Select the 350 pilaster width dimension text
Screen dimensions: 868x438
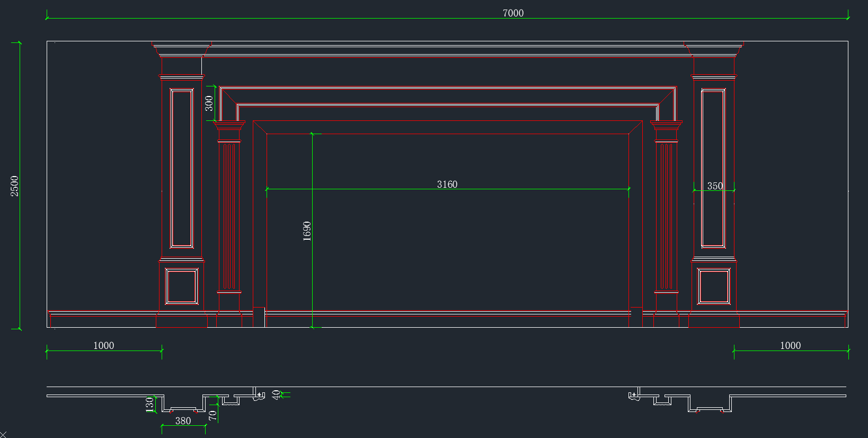tap(715, 186)
